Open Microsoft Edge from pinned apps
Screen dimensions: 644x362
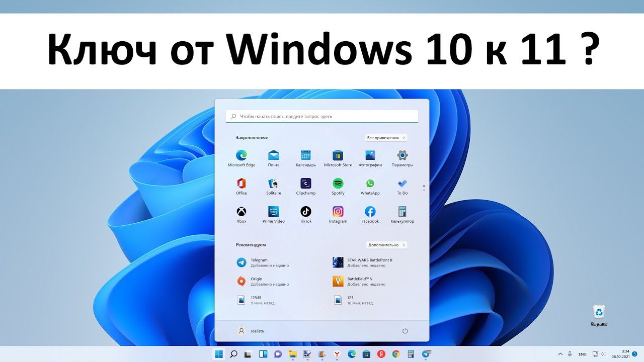(242, 158)
